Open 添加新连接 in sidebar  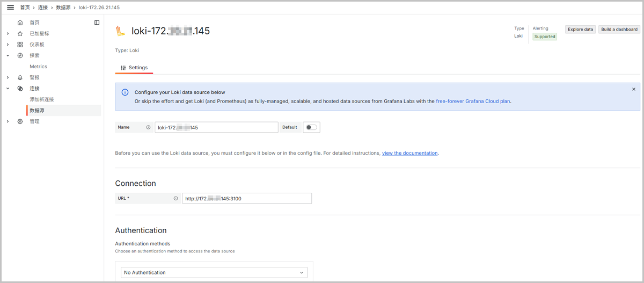click(x=42, y=99)
